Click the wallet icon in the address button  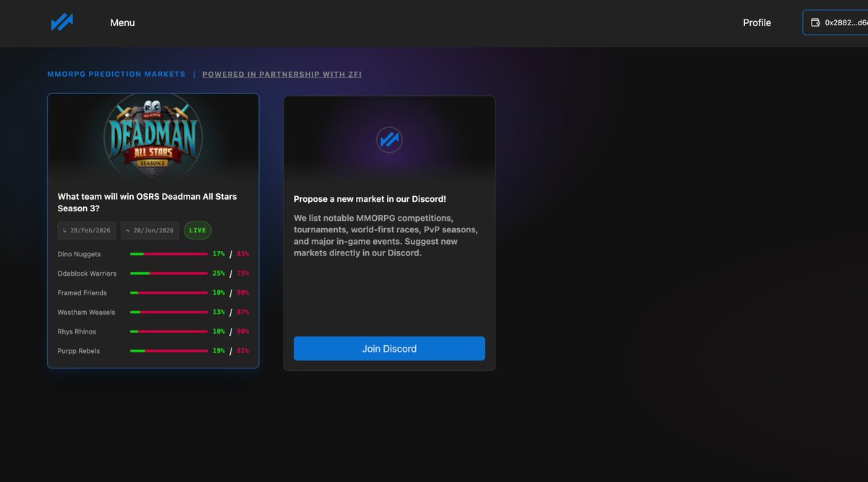click(x=815, y=22)
